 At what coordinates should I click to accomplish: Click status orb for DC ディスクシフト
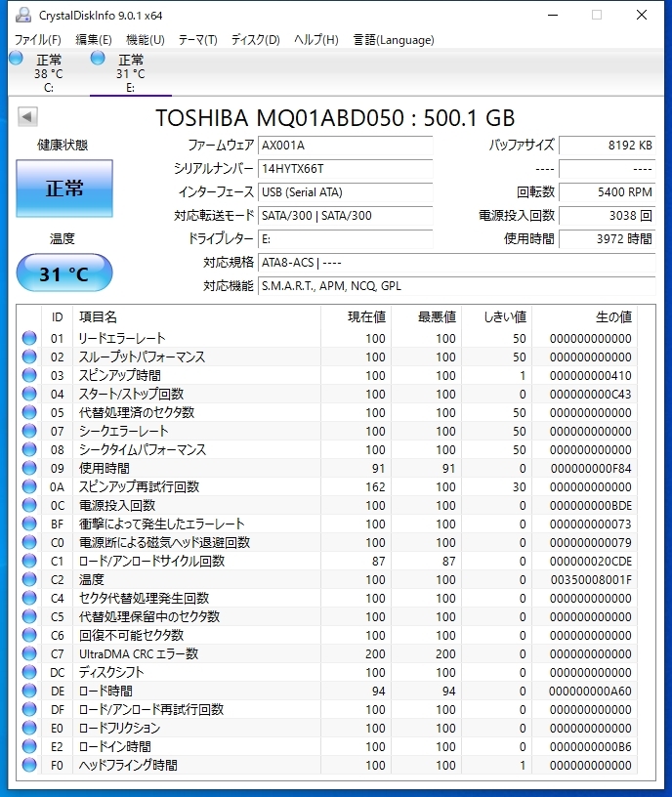pos(29,672)
